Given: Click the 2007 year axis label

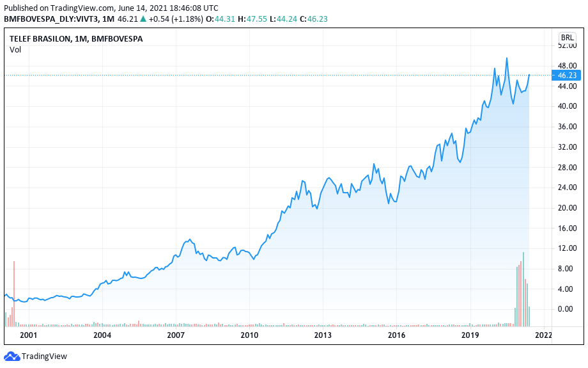Looking at the screenshot, I should pos(176,335).
